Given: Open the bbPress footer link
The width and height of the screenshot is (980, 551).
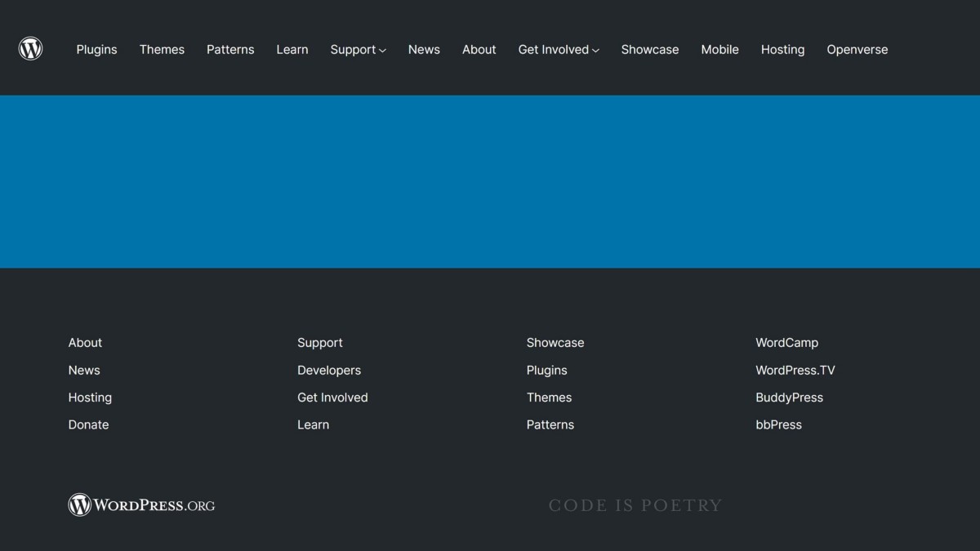Looking at the screenshot, I should (x=778, y=424).
